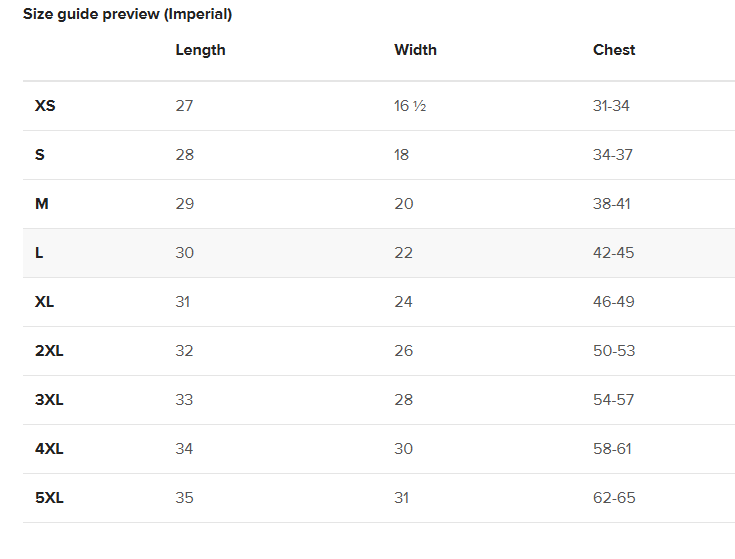Select the 2XL size row label
Viewport: 735px width, 559px height.
[x=49, y=351]
